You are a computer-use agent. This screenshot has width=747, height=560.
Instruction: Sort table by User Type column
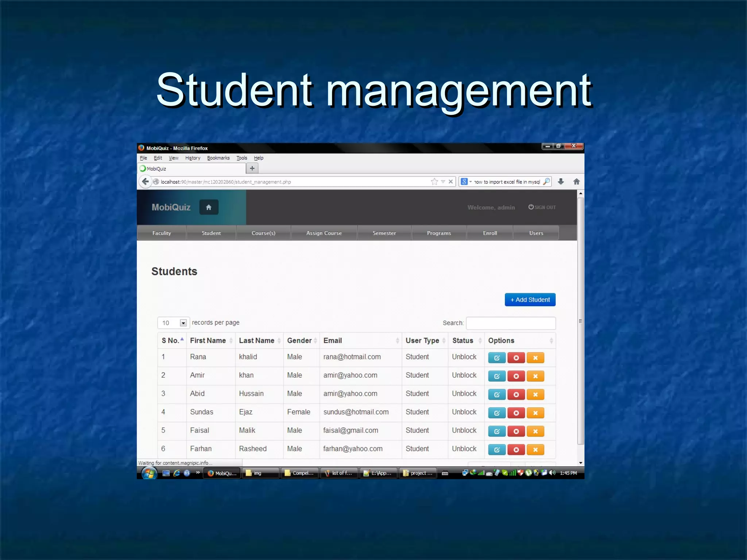point(425,341)
